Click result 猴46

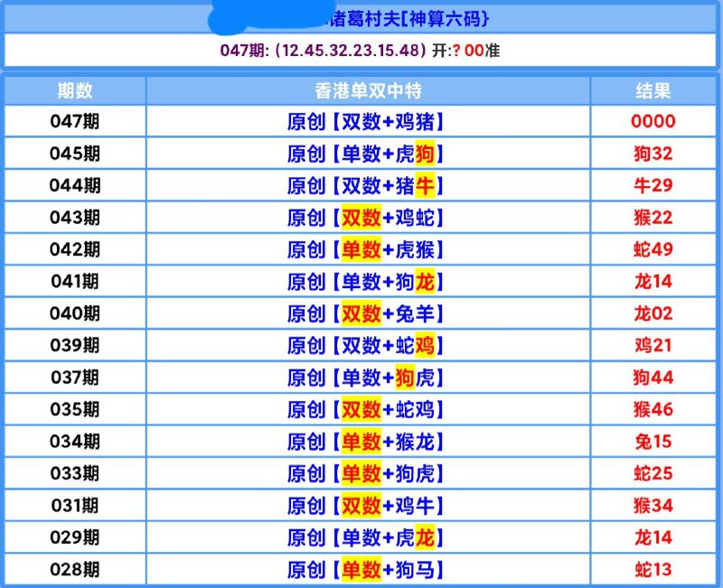[653, 409]
